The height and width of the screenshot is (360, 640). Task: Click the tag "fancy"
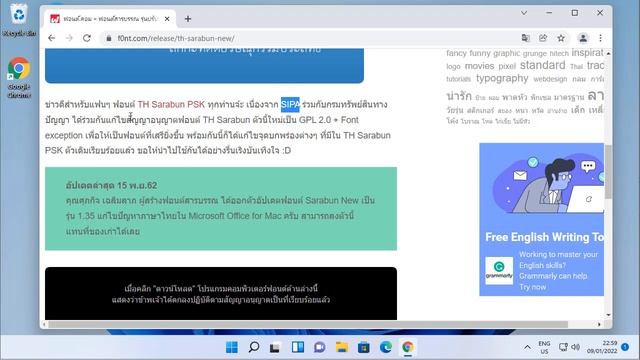pos(456,53)
